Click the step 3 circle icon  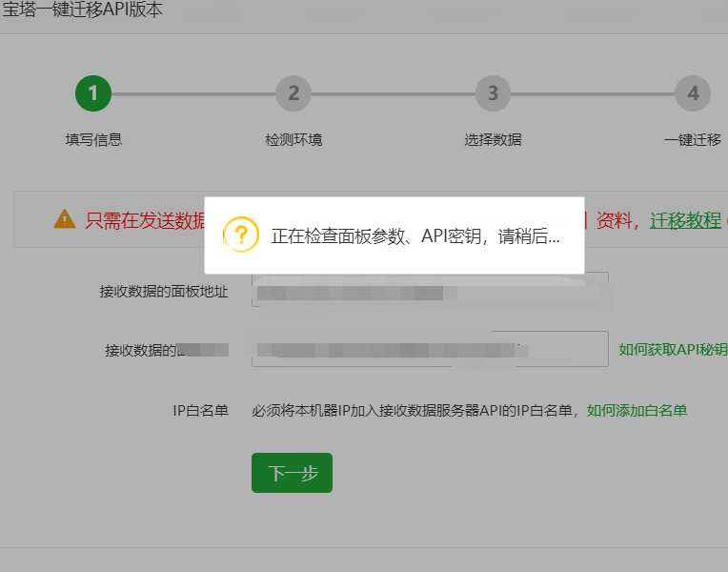coord(493,93)
